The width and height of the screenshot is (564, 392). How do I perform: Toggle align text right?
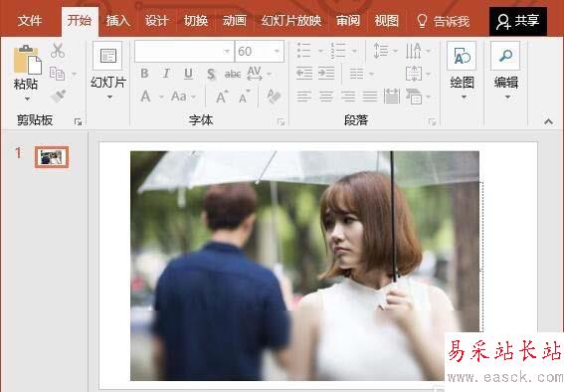tap(348, 97)
